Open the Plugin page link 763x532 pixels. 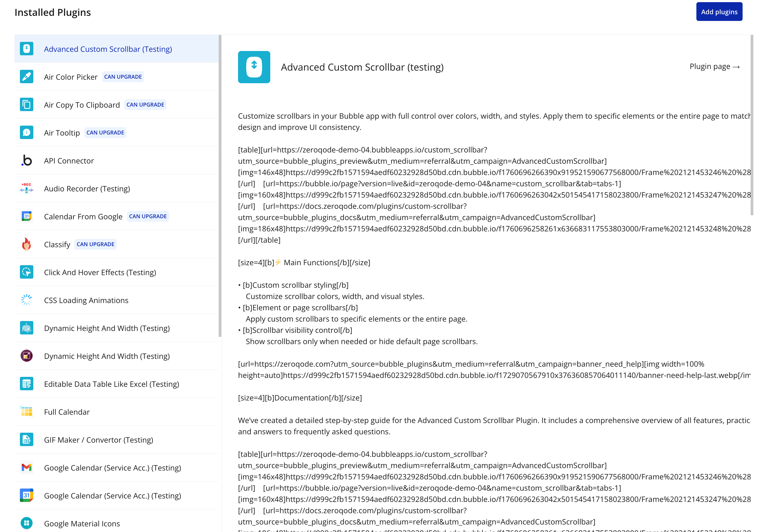click(714, 66)
